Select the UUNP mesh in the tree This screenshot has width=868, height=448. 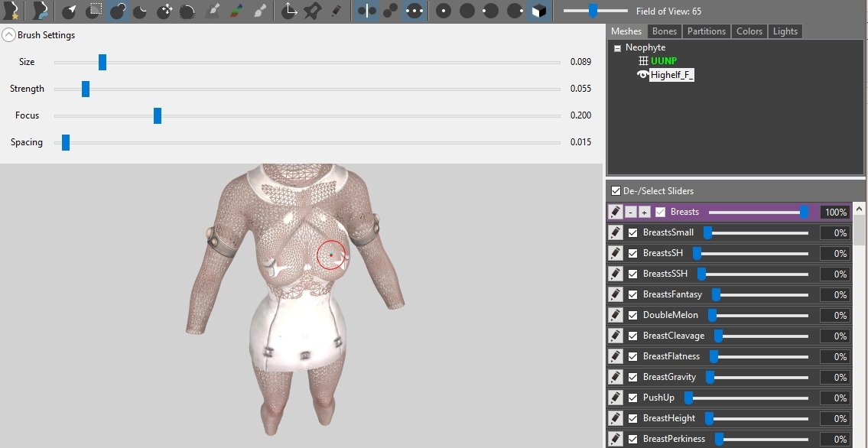pyautogui.click(x=663, y=61)
